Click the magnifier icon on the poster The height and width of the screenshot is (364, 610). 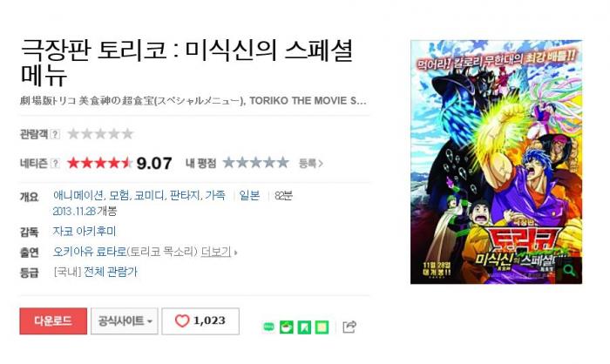tap(569, 270)
